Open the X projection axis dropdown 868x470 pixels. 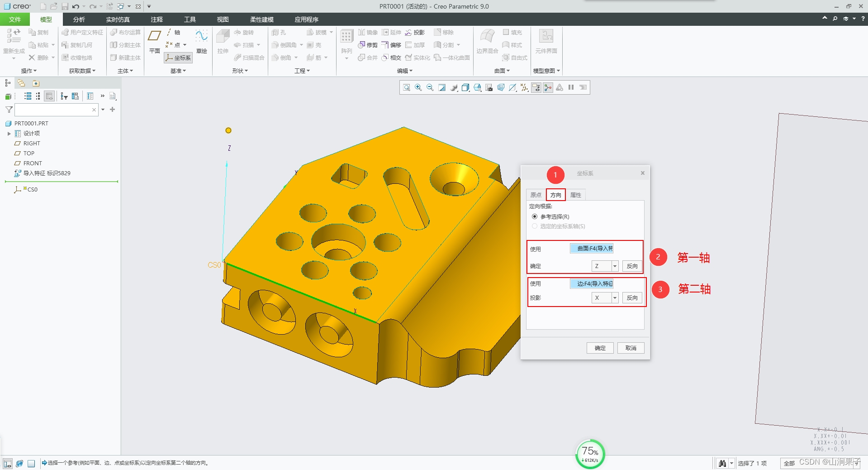[615, 298]
